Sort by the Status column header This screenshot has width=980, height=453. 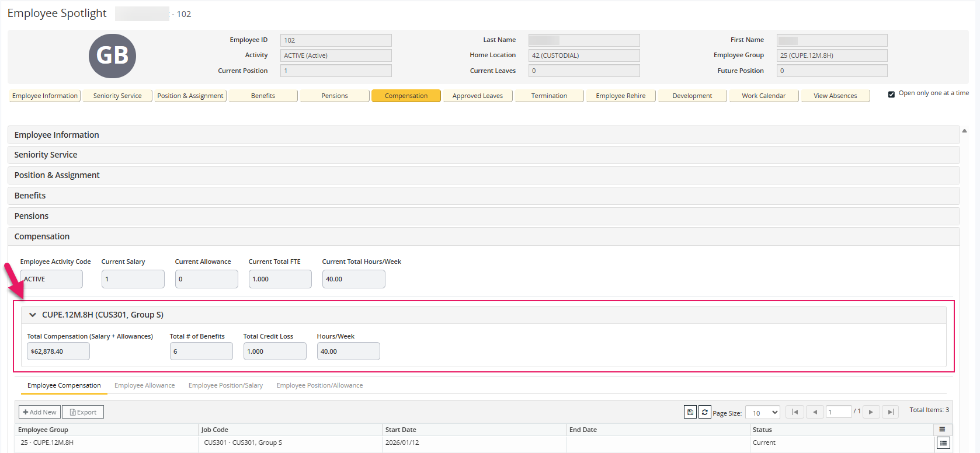click(x=842, y=430)
